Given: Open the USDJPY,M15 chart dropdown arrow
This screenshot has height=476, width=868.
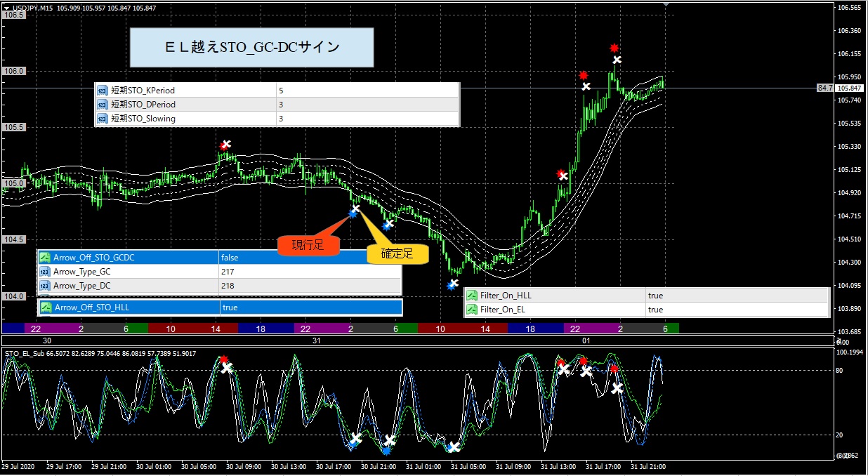Looking at the screenshot, I should [x=7, y=8].
